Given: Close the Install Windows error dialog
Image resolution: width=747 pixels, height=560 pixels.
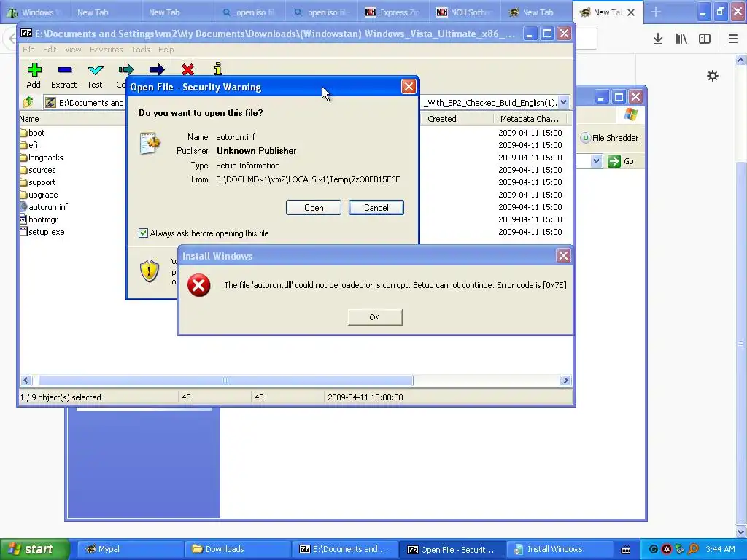Looking at the screenshot, I should pyautogui.click(x=563, y=256).
